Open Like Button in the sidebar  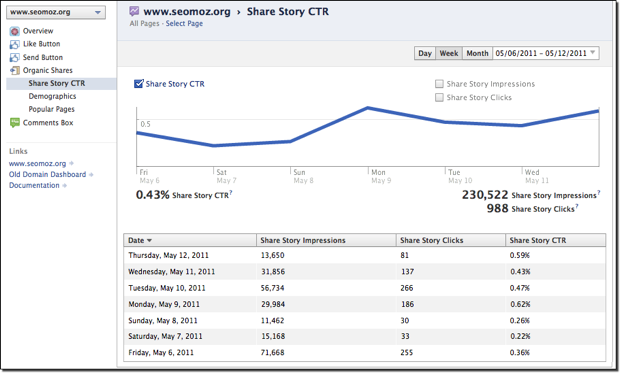pyautogui.click(x=42, y=44)
